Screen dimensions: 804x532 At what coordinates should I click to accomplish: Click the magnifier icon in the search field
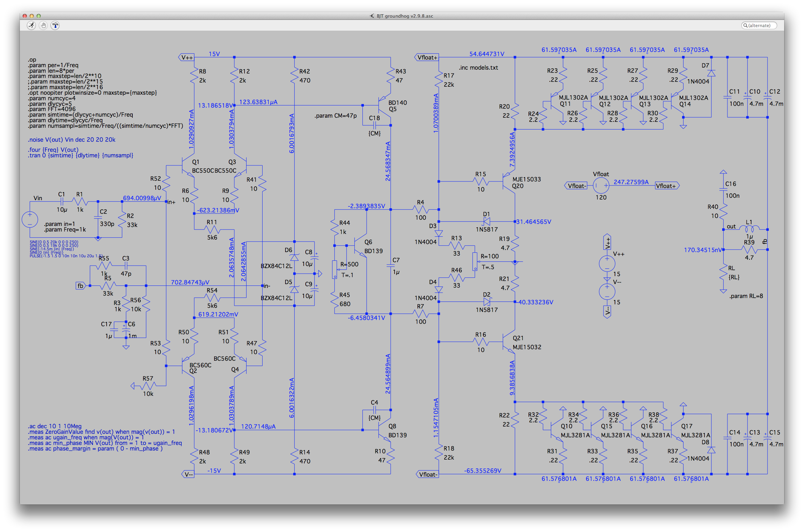(x=746, y=25)
